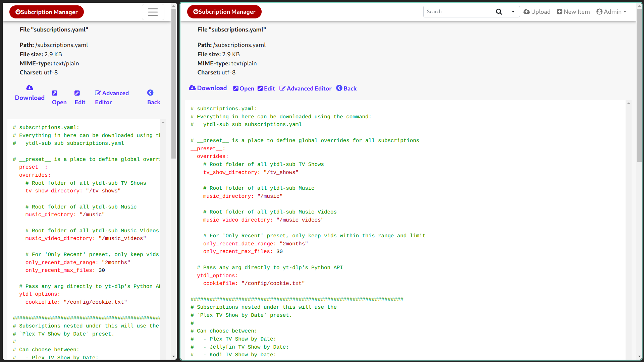The width and height of the screenshot is (644, 362).
Task: Click Download link in right pane
Action: [x=208, y=88]
